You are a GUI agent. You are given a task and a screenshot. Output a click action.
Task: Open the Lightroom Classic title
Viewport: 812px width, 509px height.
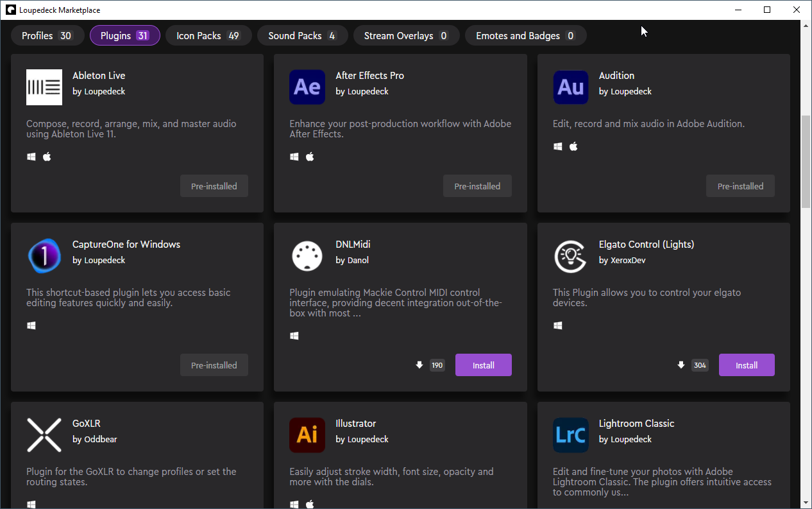(637, 424)
